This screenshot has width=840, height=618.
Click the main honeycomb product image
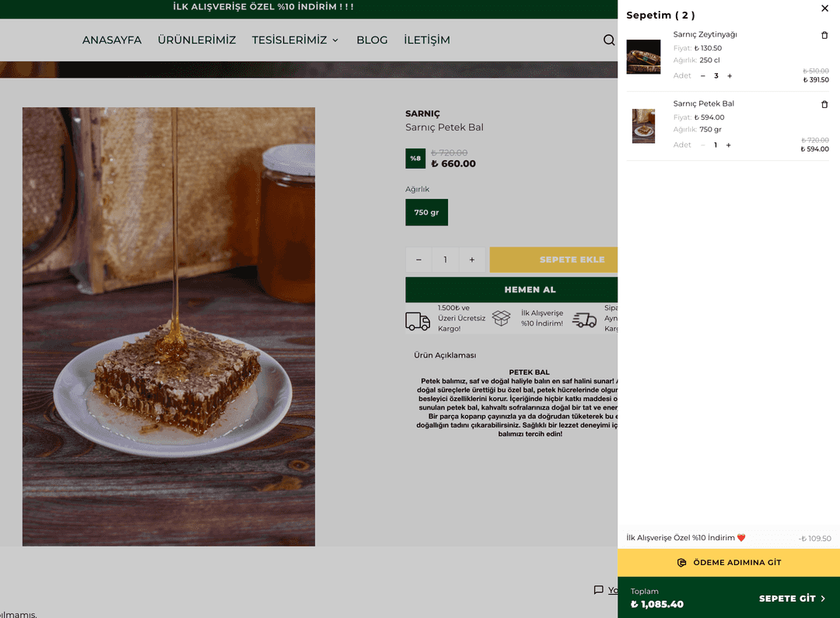tap(169, 326)
